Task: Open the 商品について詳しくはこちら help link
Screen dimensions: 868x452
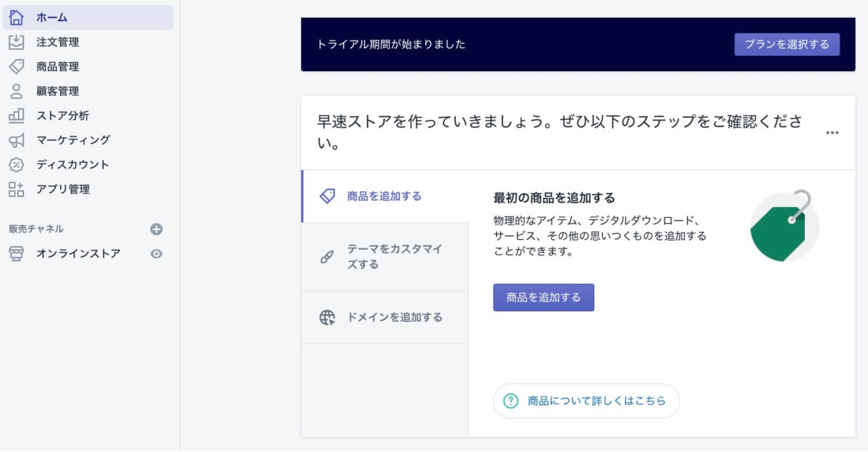Action: [586, 401]
